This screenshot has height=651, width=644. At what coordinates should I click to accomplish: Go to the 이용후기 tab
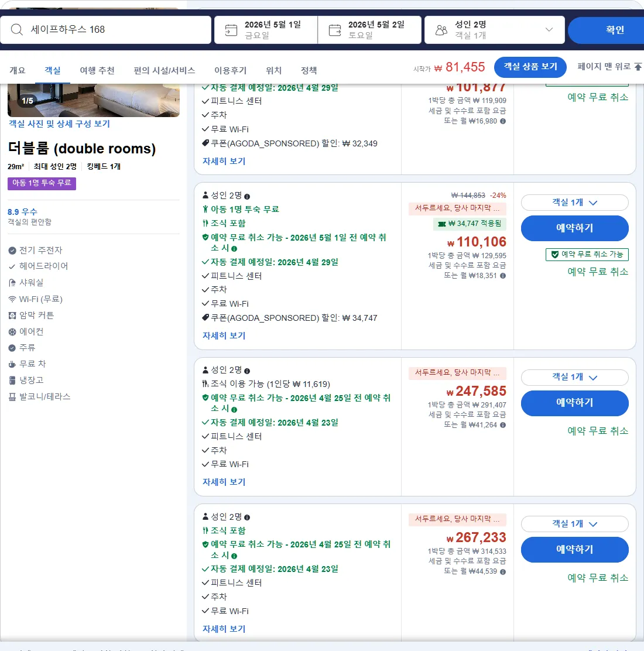pos(230,71)
